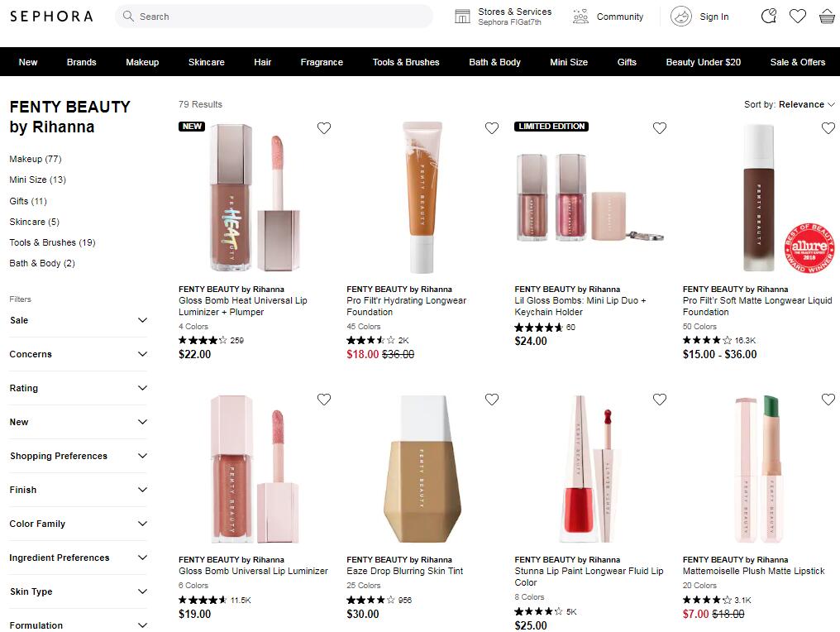
Task: Expand the Concerns filter
Action: (x=79, y=354)
